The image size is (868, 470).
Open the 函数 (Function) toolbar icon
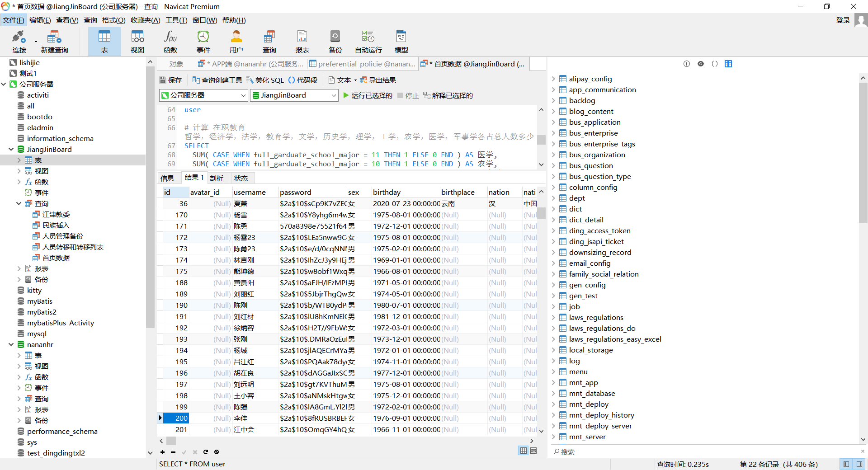point(170,42)
